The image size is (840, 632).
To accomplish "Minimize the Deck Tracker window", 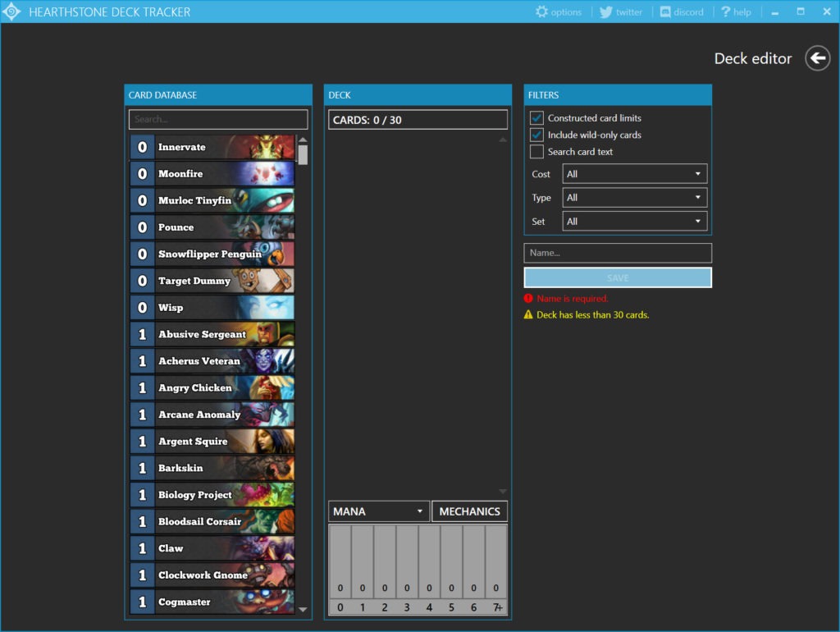I will 774,11.
